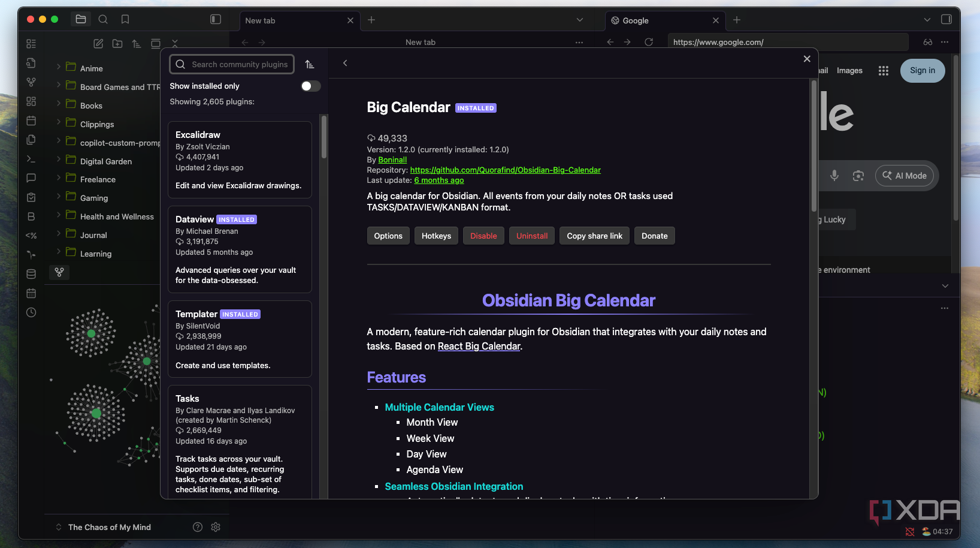Click the plugin list scrollbar thumb

(324, 137)
